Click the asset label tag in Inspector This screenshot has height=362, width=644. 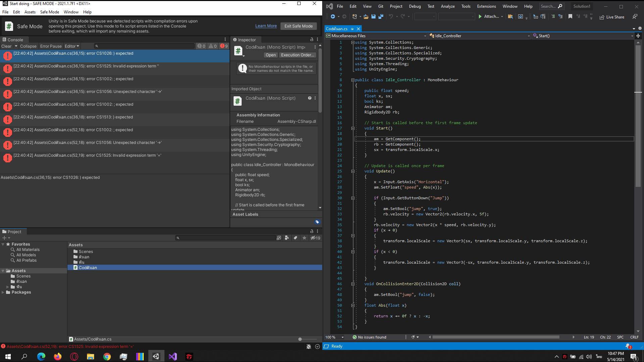pos(317,222)
